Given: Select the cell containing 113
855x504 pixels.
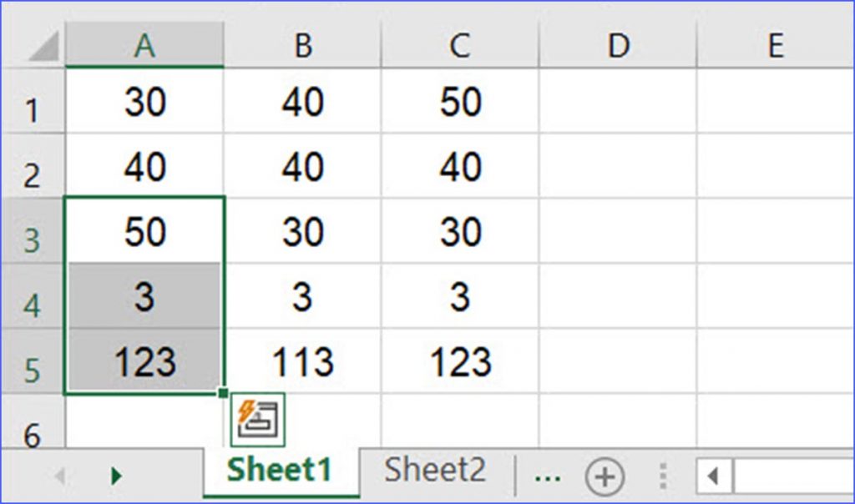Looking at the screenshot, I should point(303,361).
